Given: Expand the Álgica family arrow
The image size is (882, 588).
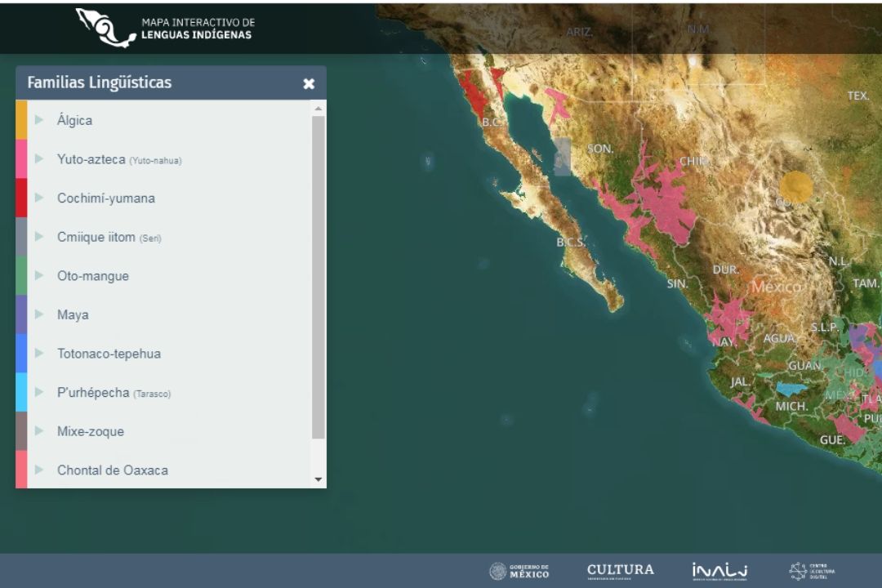Looking at the screenshot, I should coord(38,120).
